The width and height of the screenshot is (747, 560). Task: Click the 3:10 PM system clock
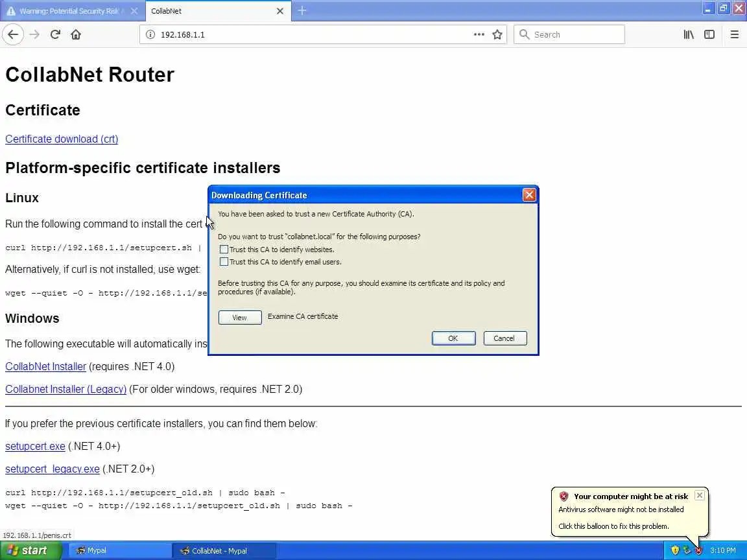click(x=723, y=550)
